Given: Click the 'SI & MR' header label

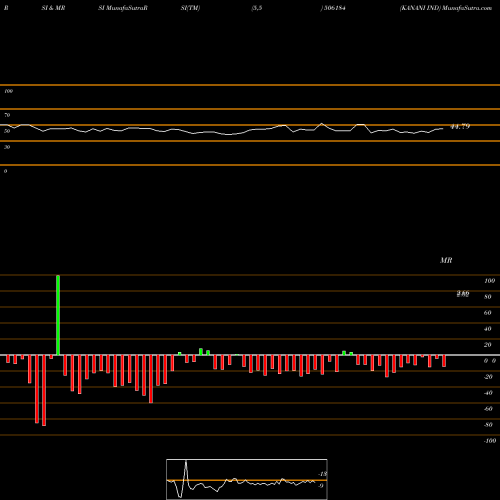Looking at the screenshot, I should coord(53,8).
